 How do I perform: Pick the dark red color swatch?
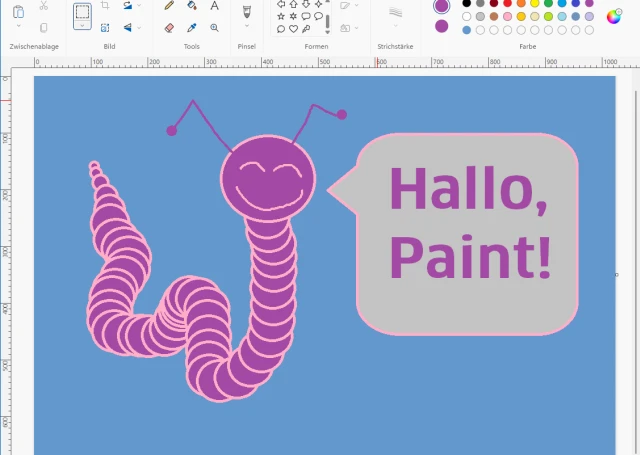pyautogui.click(x=494, y=3)
